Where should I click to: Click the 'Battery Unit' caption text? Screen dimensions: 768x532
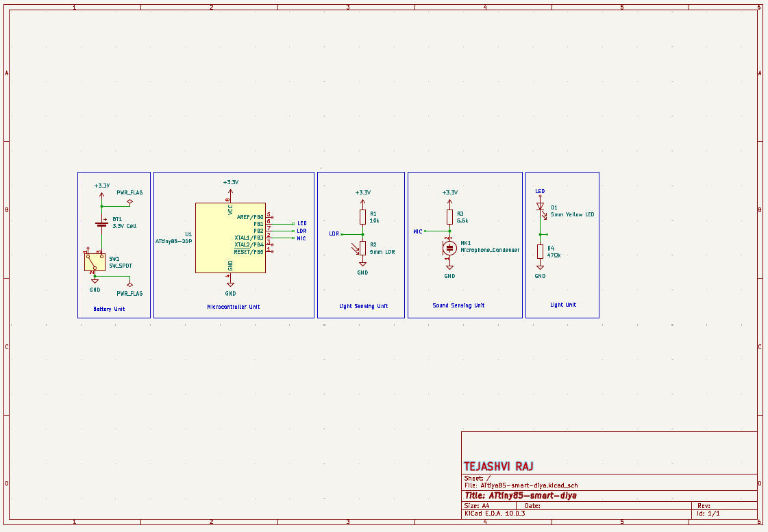(x=109, y=309)
